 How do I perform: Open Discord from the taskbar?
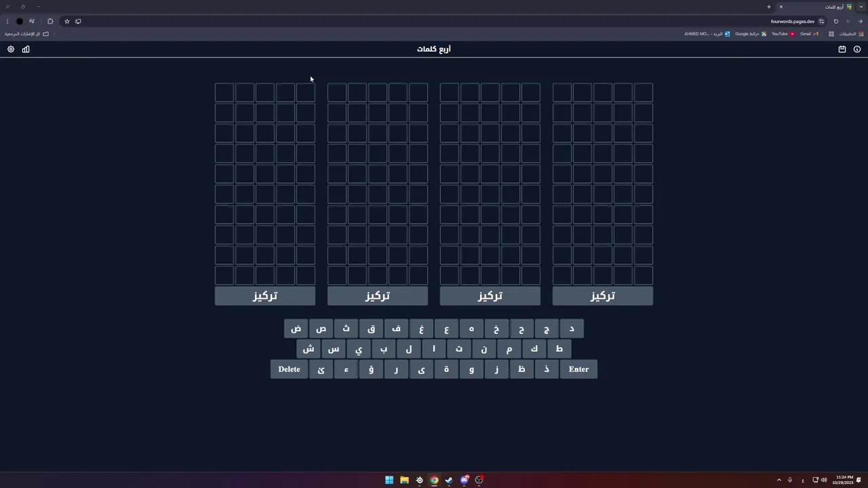point(464,480)
